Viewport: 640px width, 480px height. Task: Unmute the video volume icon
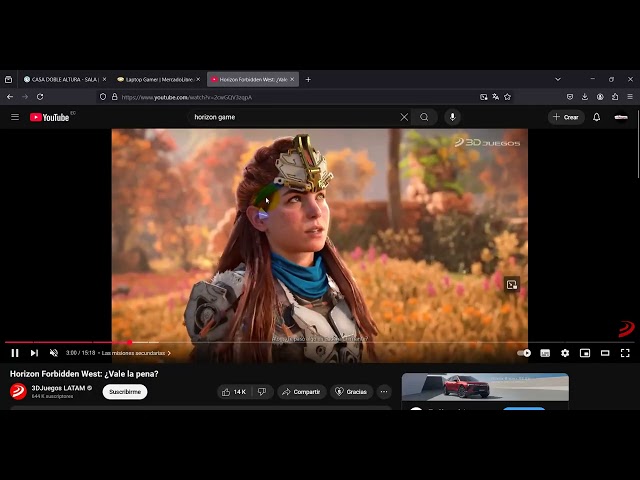pyautogui.click(x=53, y=353)
